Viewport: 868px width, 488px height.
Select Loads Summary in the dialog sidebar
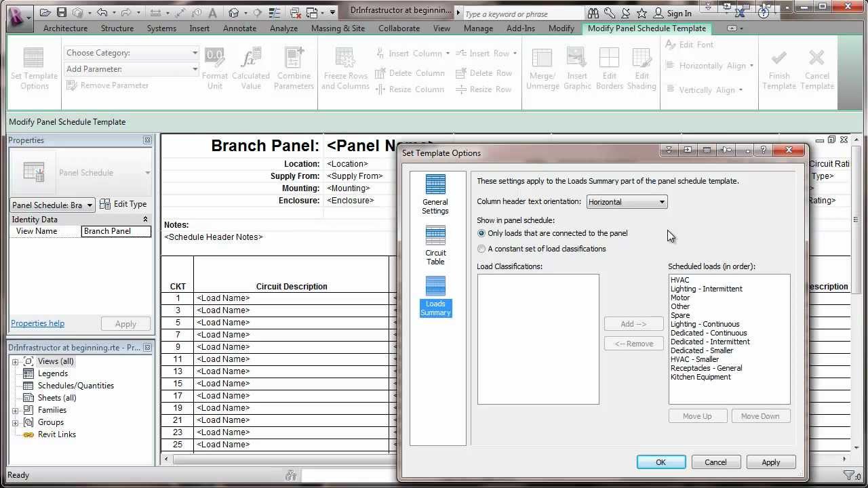[x=435, y=297]
